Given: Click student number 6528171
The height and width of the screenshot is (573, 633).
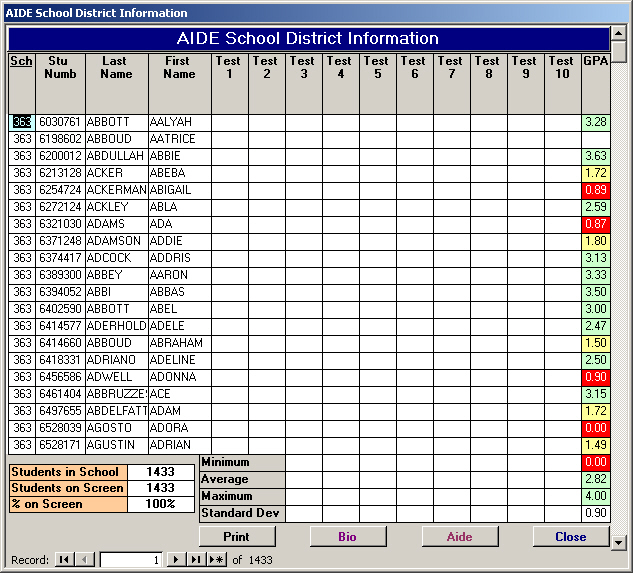Looking at the screenshot, I should click(61, 445).
